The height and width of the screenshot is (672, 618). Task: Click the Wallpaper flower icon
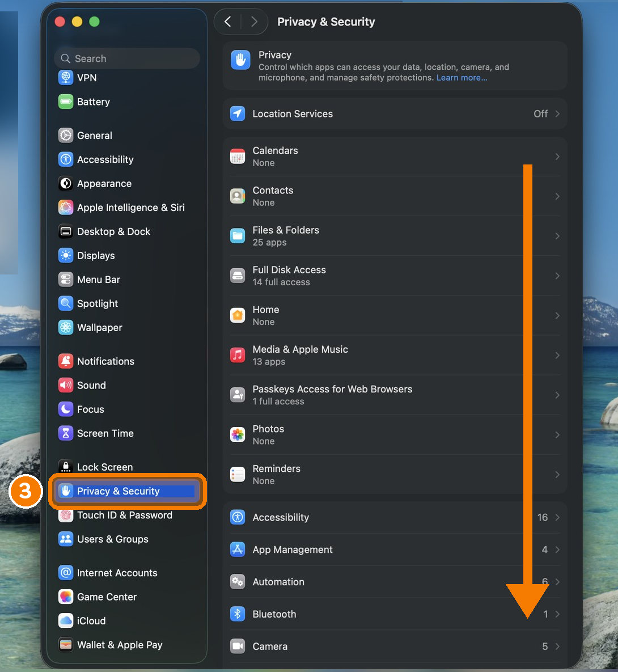66,327
